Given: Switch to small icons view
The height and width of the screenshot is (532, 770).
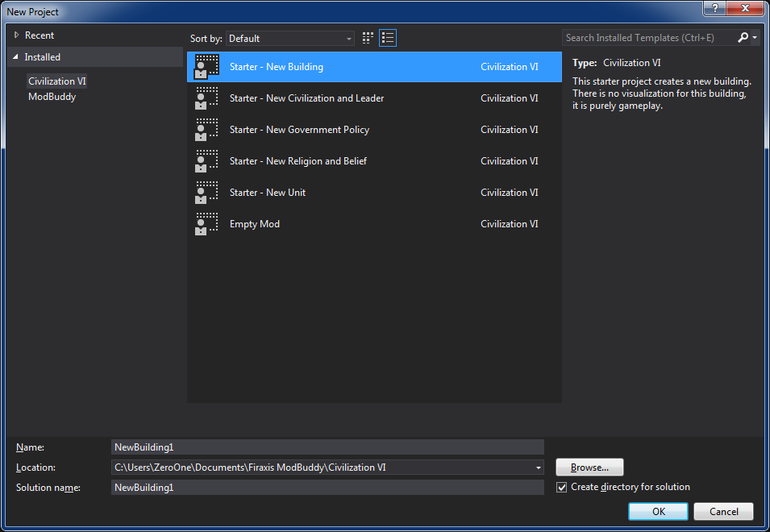Looking at the screenshot, I should pos(368,38).
